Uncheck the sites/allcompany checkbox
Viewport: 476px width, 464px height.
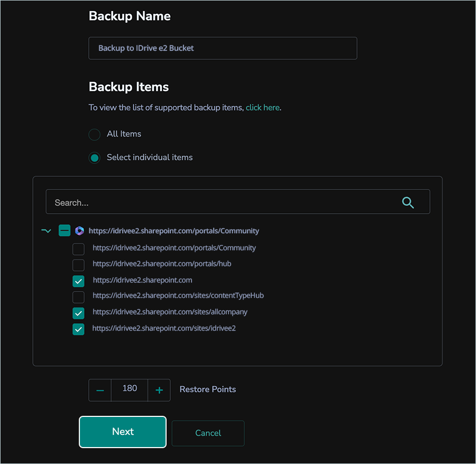(x=78, y=313)
